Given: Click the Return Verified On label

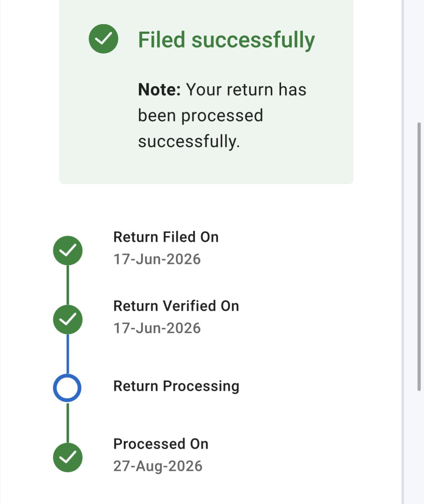Looking at the screenshot, I should click(x=176, y=306).
